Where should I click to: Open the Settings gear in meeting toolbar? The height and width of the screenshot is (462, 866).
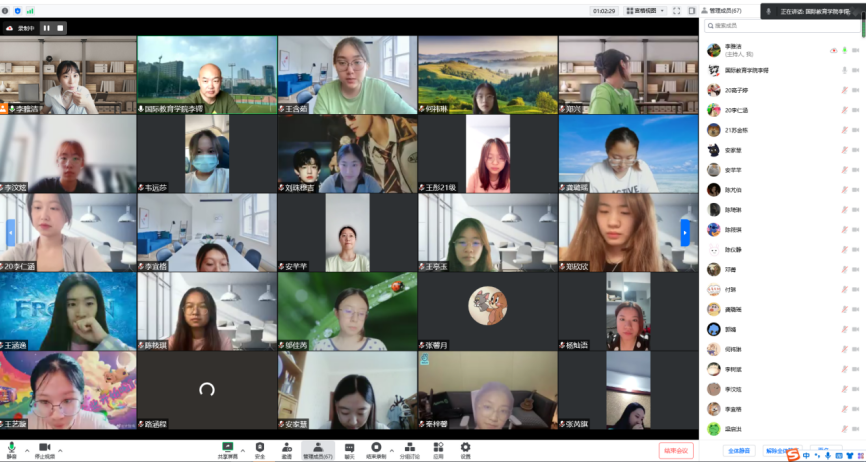click(x=465, y=447)
